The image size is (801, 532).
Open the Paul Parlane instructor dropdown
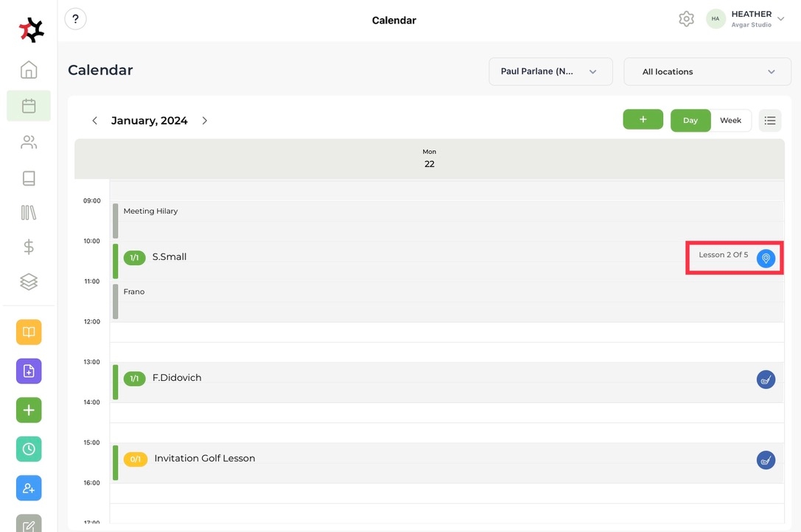[x=550, y=71]
